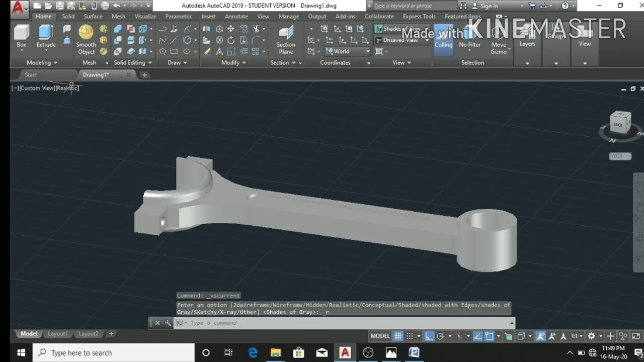Click the Realistic visual style viewport label
This screenshot has width=644, height=362.
coord(67,88)
